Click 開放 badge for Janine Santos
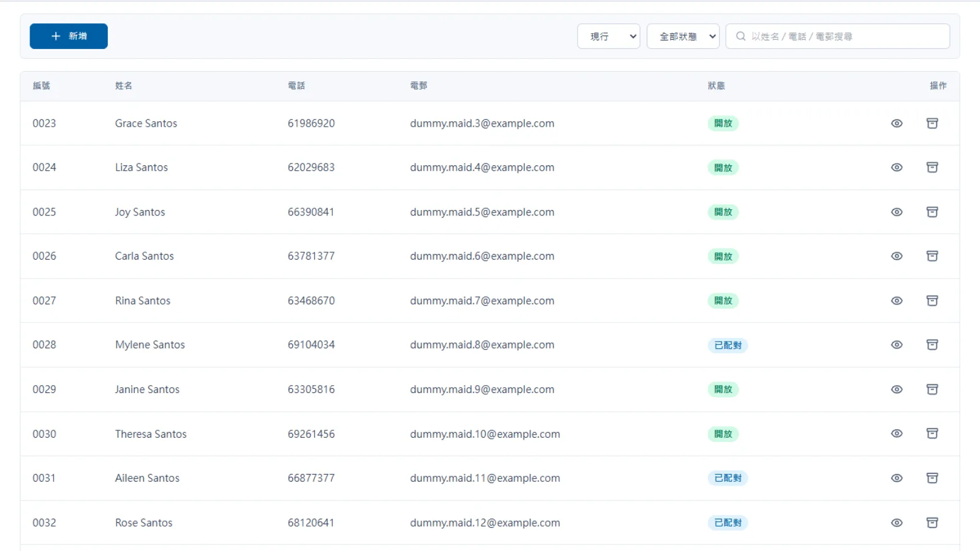 click(723, 389)
